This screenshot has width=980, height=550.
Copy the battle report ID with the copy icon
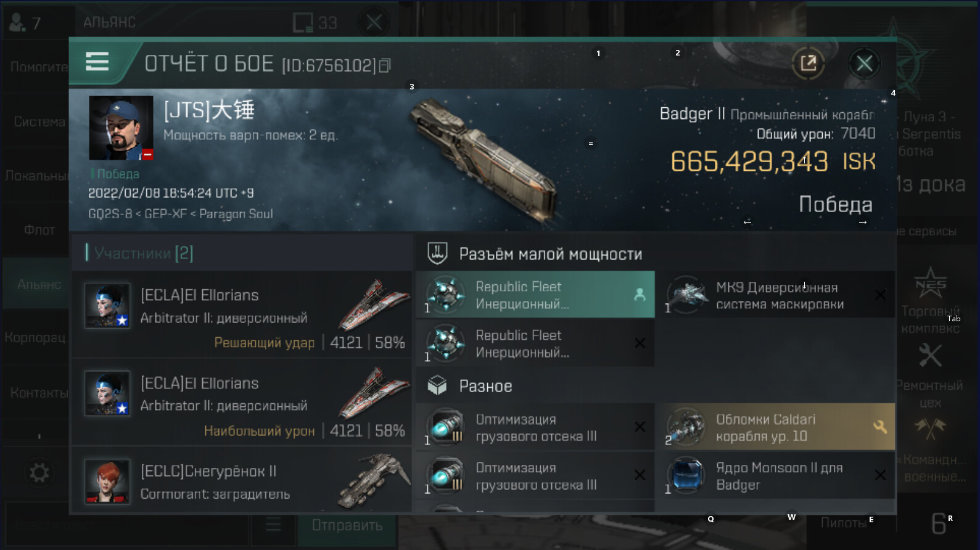click(x=385, y=65)
